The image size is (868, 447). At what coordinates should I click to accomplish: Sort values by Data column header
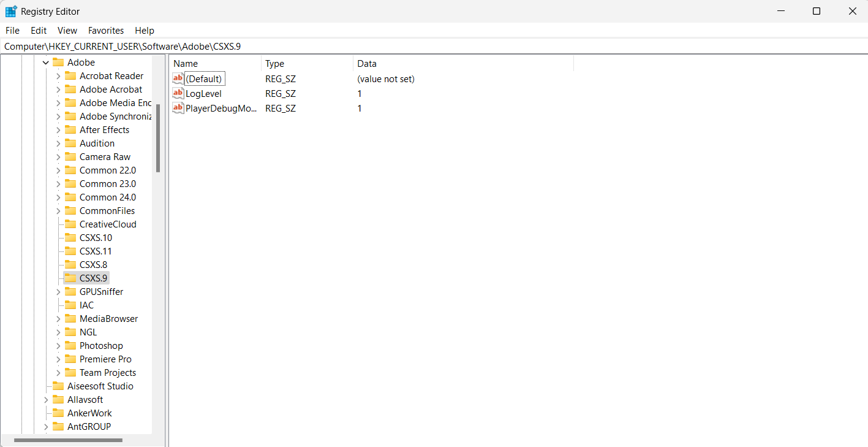pyautogui.click(x=464, y=64)
